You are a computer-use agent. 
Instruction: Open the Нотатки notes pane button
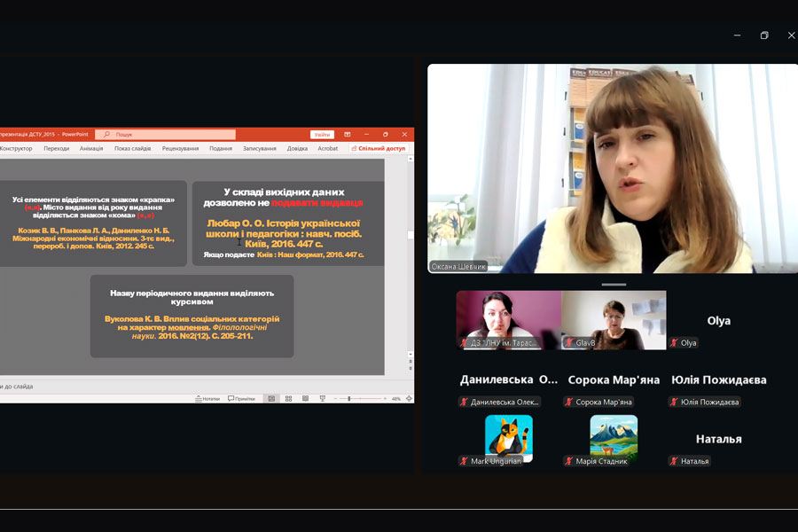(x=207, y=399)
